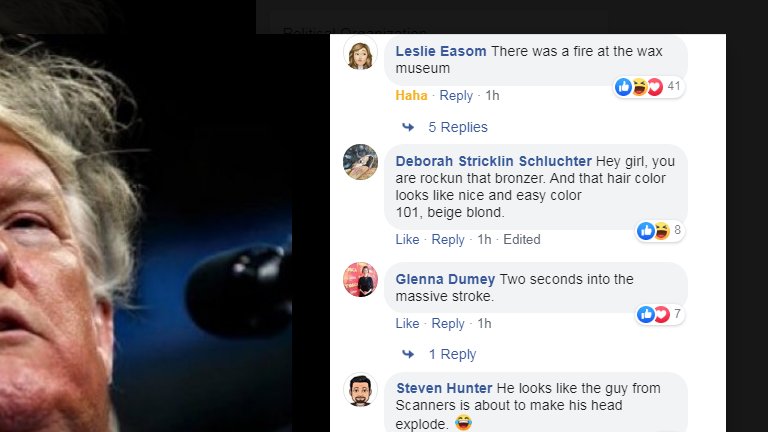Viewport: 768px width, 432px height.
Task: Reply to Leslie Easom's comment
Action: point(456,96)
